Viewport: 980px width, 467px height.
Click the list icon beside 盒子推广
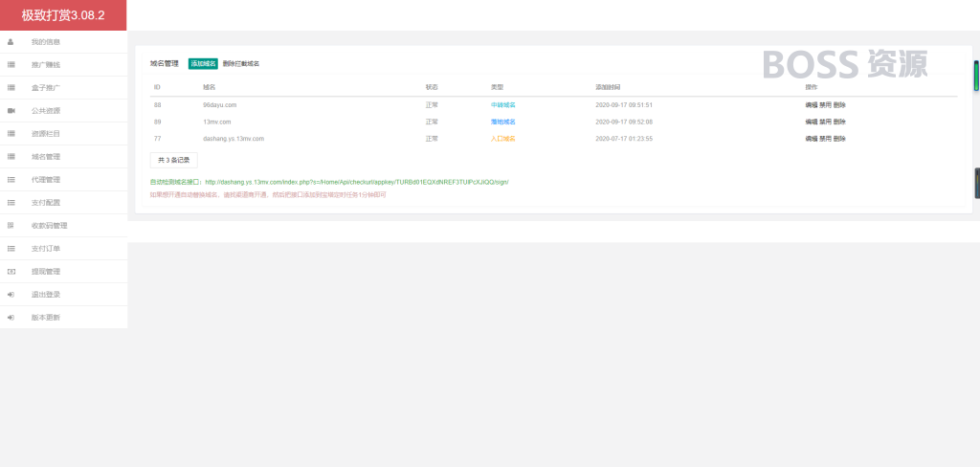(x=11, y=88)
